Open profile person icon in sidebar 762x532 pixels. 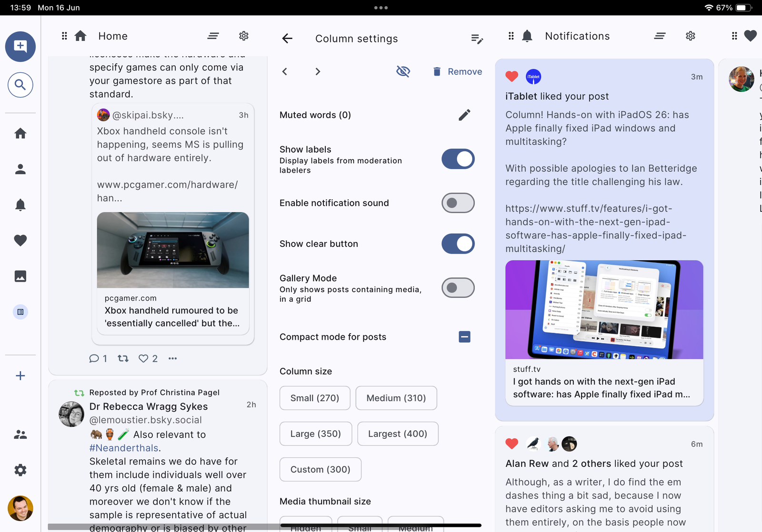point(20,169)
